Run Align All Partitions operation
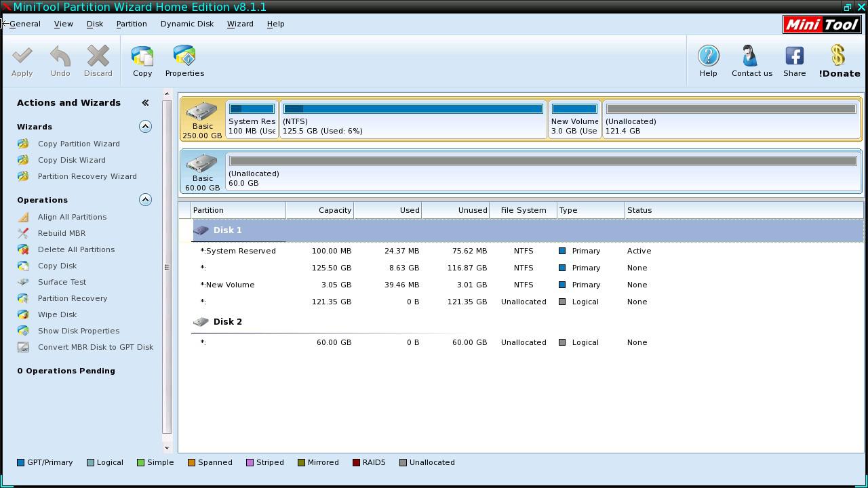Viewport: 868px width, 488px height. pos(72,217)
